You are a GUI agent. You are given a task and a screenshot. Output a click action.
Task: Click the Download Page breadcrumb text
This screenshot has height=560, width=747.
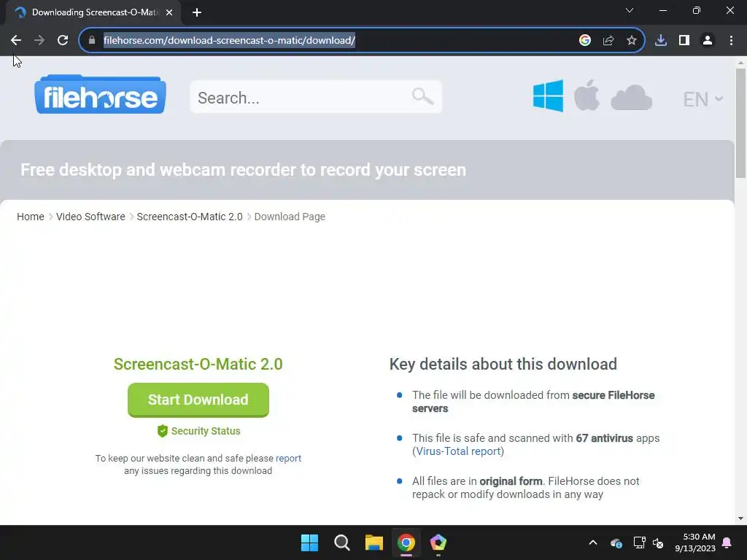pos(290,217)
